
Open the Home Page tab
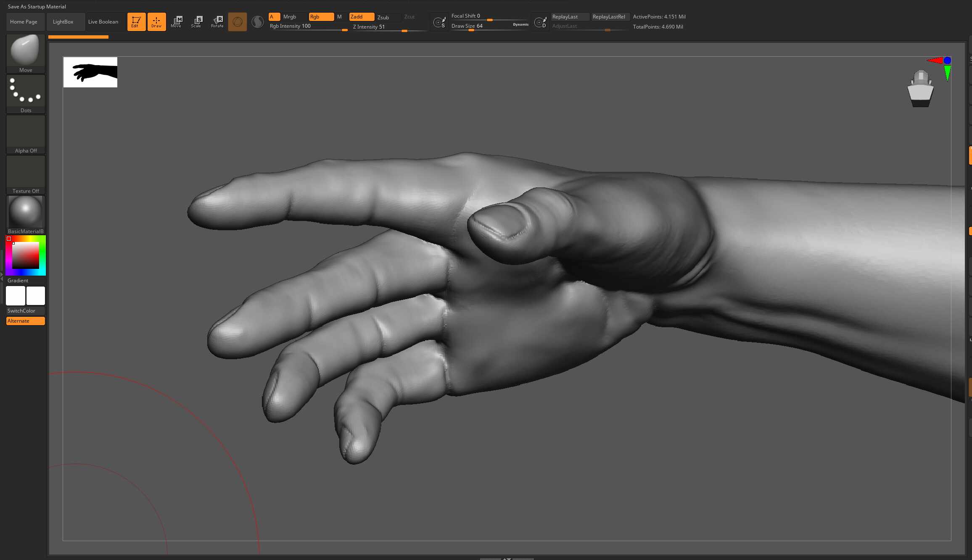24,22
